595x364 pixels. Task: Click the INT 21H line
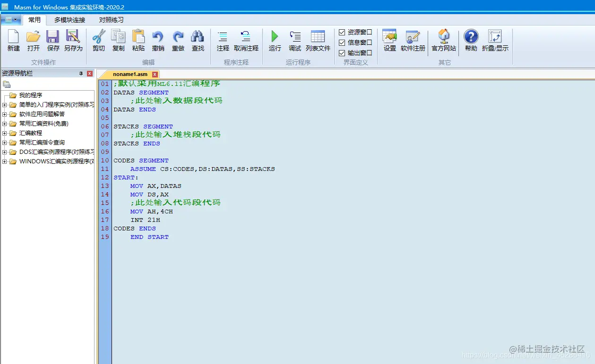click(145, 220)
